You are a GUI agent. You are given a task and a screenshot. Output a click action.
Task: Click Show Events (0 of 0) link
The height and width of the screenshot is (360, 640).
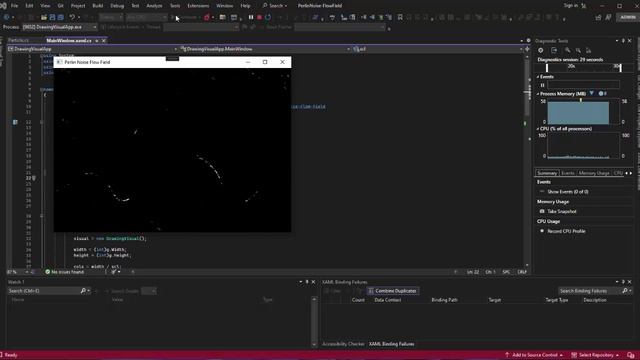point(568,192)
